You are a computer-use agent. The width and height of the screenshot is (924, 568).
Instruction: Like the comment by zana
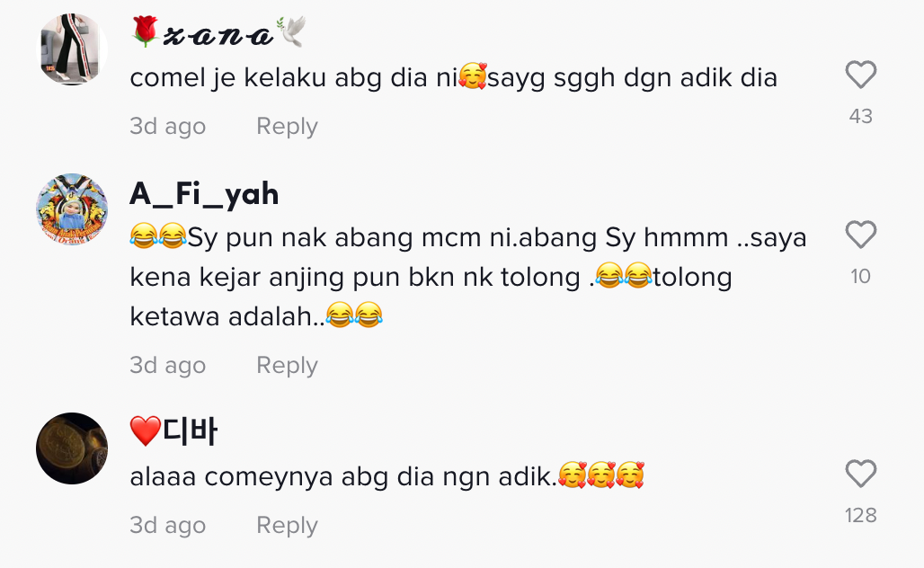coord(861,75)
